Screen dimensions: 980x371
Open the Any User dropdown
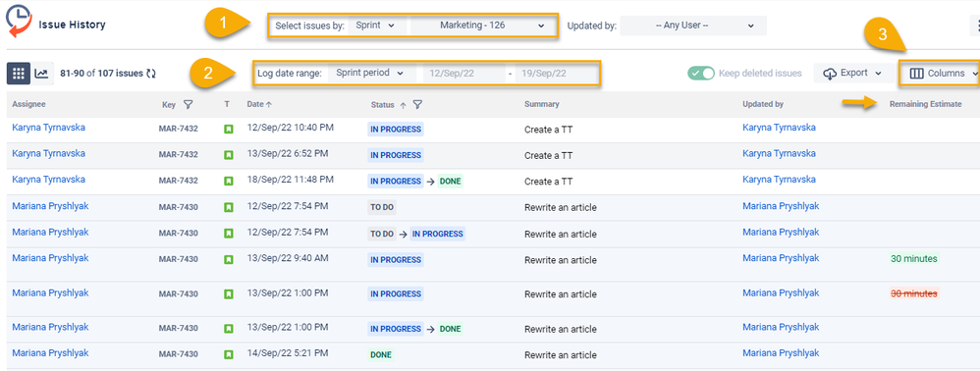tap(692, 26)
